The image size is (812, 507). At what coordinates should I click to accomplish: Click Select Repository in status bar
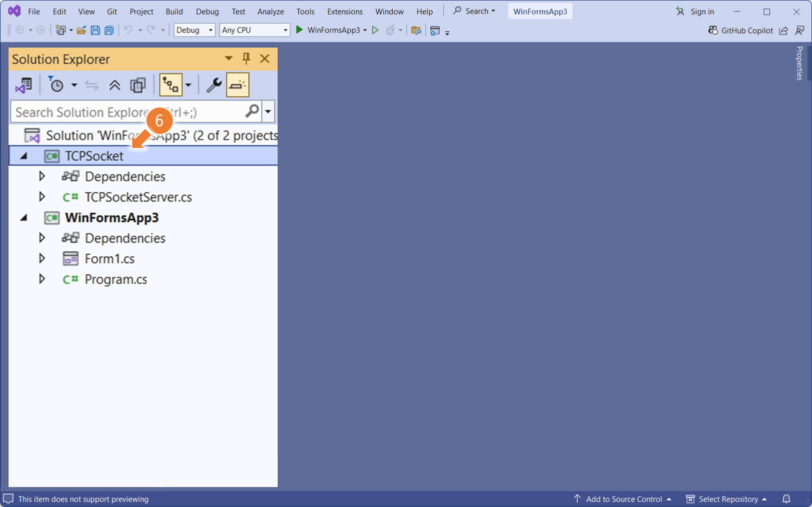click(x=726, y=499)
